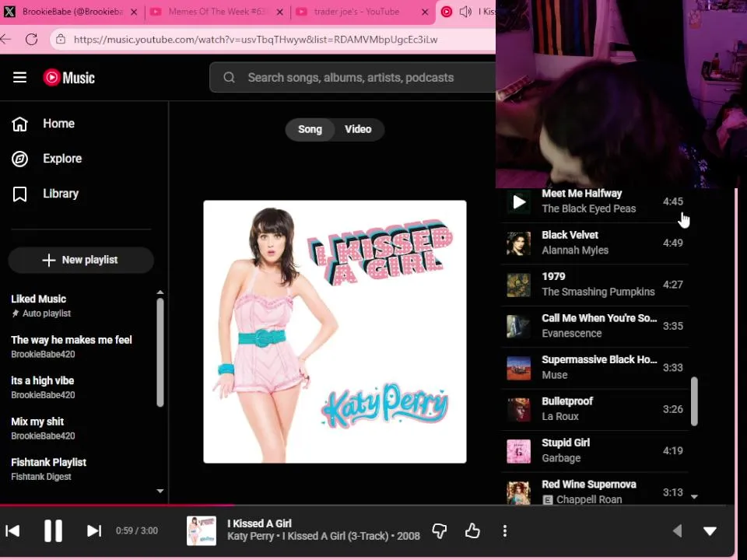Click the I Kissed A Girl album artwork

pyautogui.click(x=335, y=331)
